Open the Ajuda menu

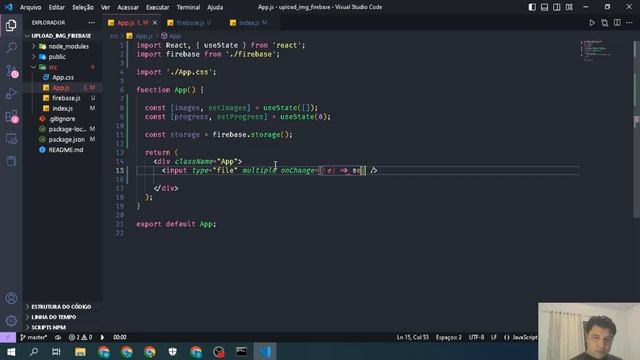(215, 7)
